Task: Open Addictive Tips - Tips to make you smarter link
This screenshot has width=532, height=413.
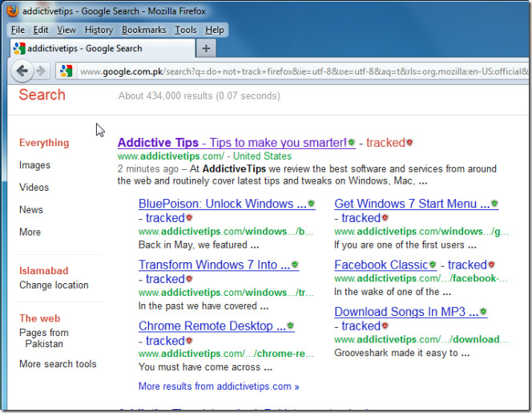Action: coord(232,143)
